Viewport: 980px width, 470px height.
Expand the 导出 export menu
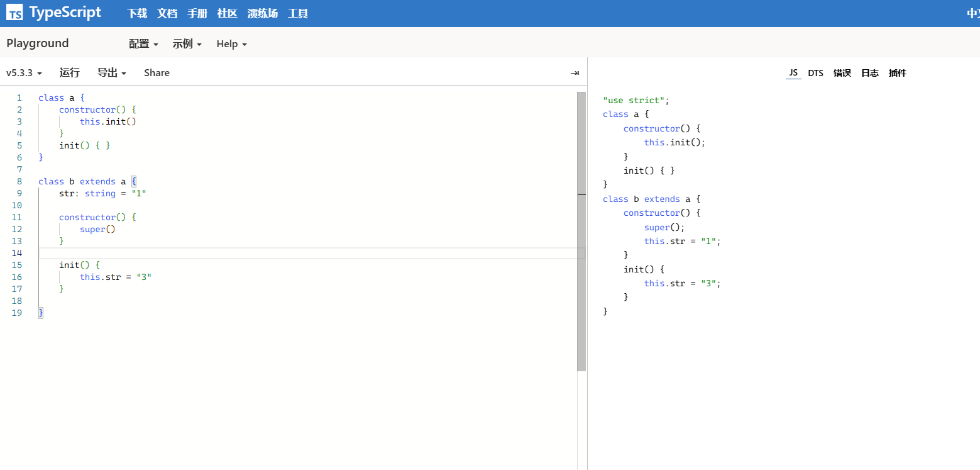coord(111,73)
